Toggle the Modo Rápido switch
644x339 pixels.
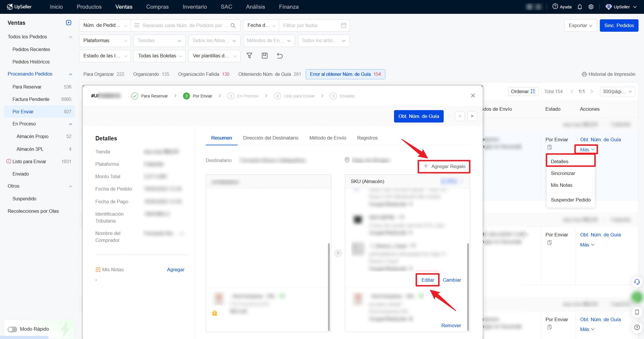pos(12,329)
